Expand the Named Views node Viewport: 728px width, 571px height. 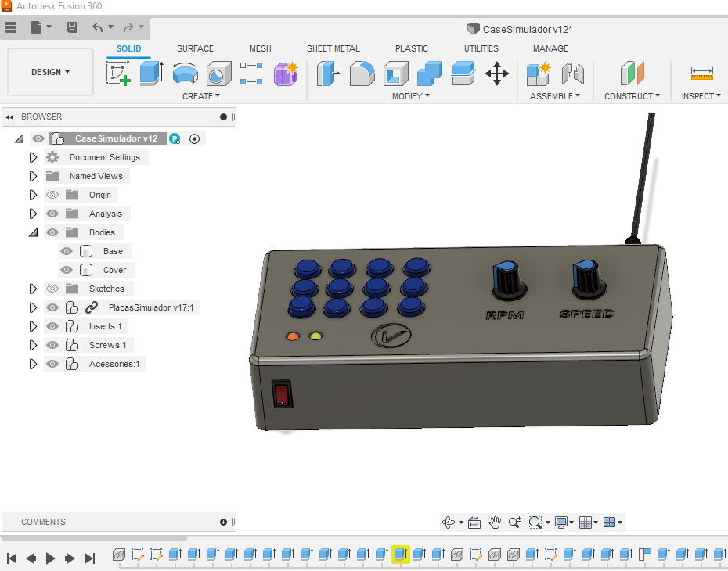click(33, 176)
